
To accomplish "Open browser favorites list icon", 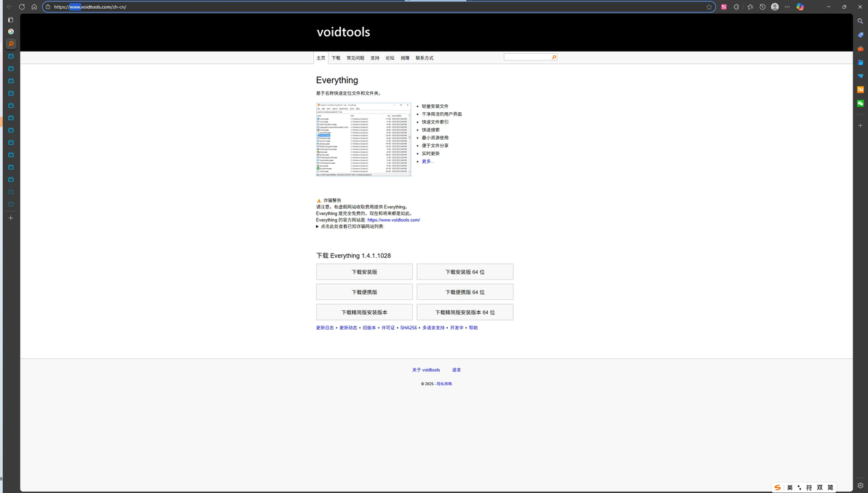I will [749, 7].
